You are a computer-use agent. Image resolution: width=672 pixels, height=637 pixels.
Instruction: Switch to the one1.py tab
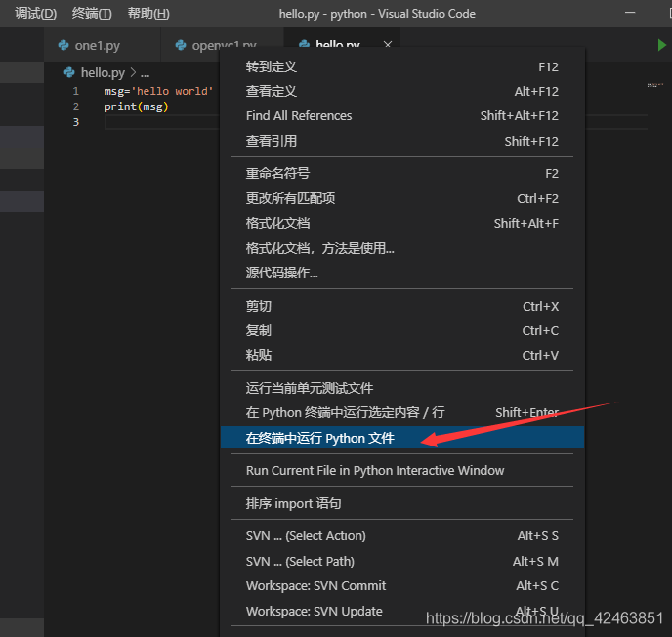tap(102, 45)
